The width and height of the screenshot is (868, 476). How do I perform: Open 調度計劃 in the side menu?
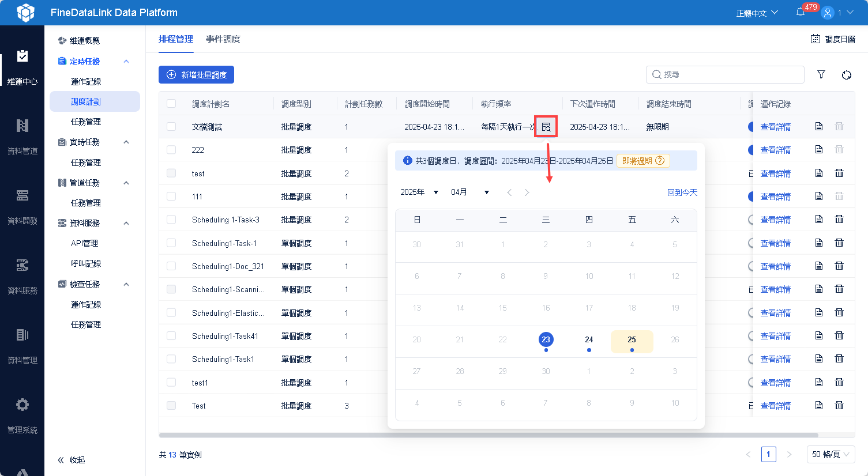coord(95,101)
